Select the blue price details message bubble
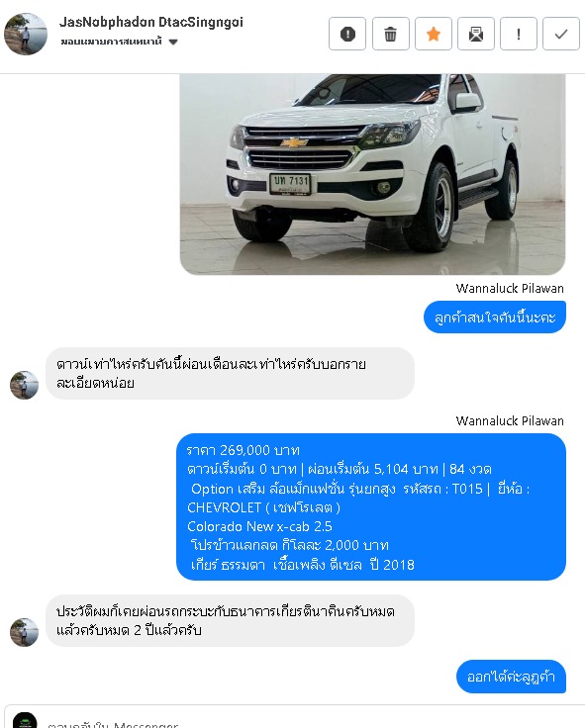Image resolution: width=585 pixels, height=728 pixels. [371, 507]
